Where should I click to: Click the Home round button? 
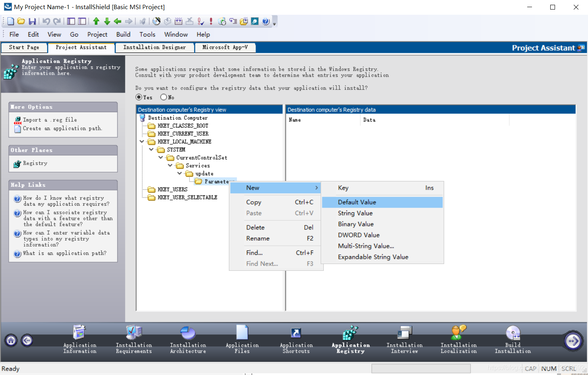tap(11, 340)
